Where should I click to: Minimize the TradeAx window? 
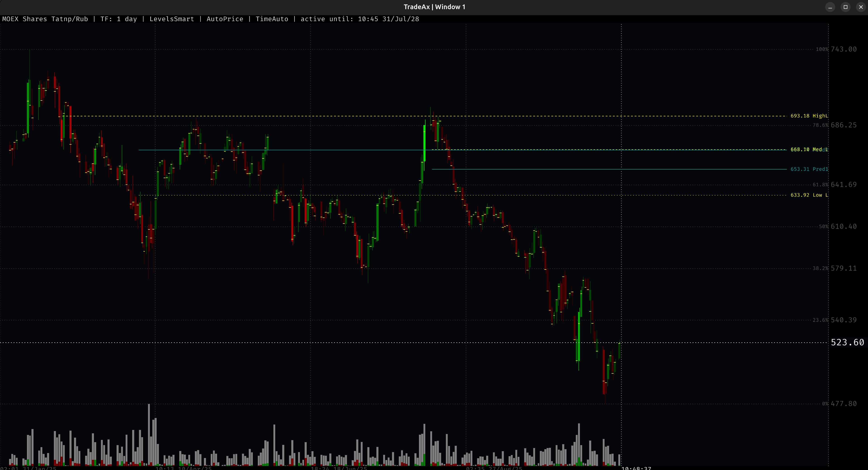(830, 7)
